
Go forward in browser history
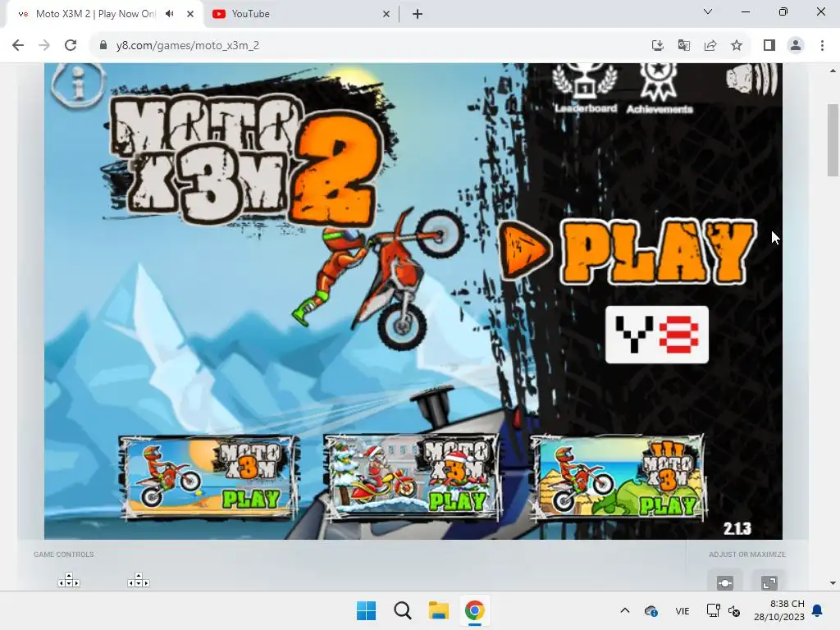(44, 46)
